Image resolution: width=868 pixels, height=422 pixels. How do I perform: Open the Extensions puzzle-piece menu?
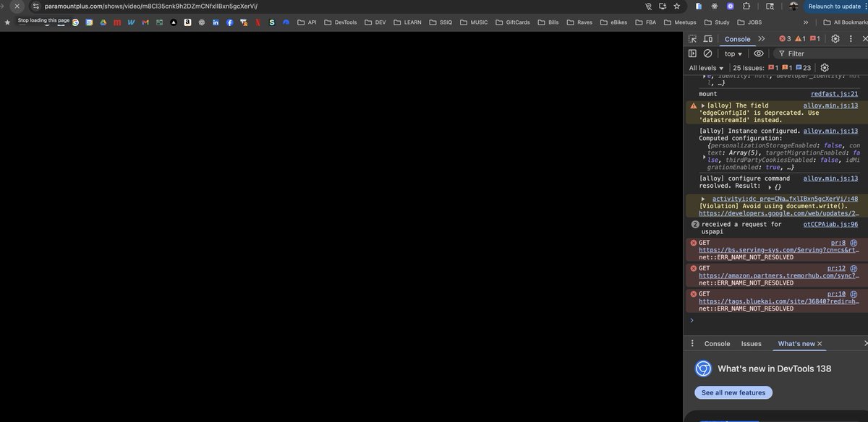tap(746, 6)
